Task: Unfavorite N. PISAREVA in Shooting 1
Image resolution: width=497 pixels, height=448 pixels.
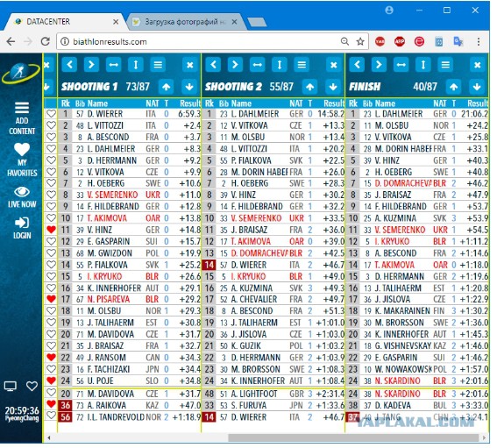Action: [x=51, y=299]
